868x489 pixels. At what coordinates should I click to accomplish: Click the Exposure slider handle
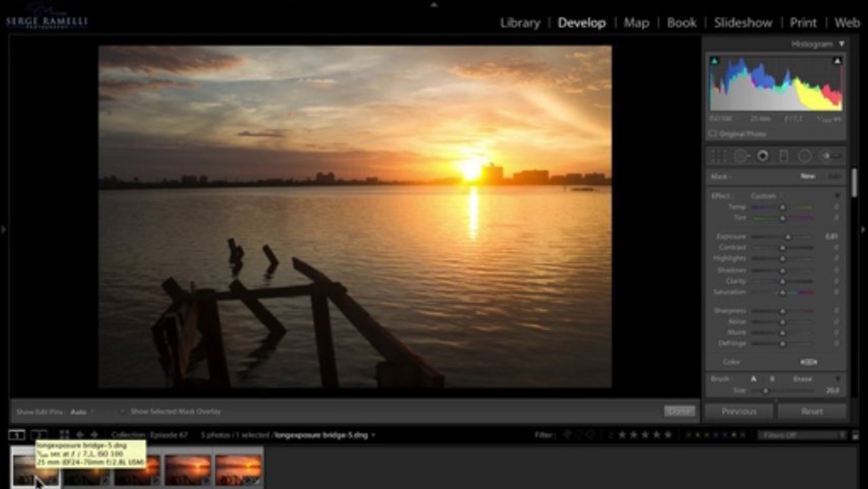tap(788, 236)
